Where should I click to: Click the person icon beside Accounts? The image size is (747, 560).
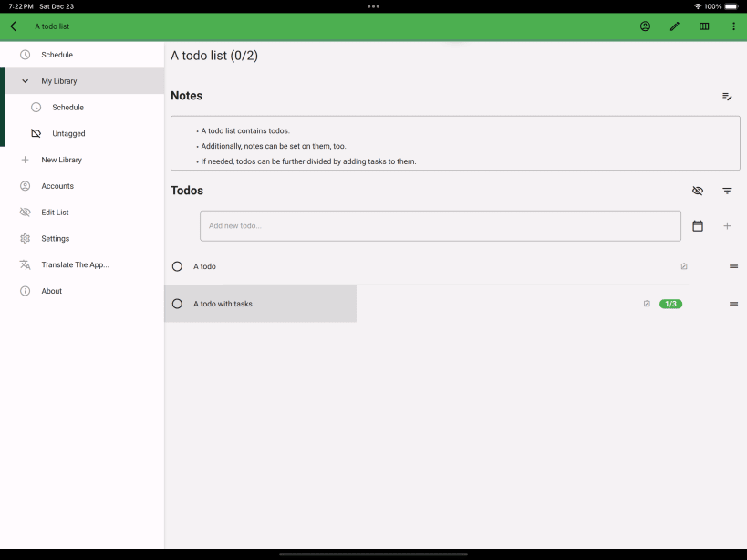point(26,186)
